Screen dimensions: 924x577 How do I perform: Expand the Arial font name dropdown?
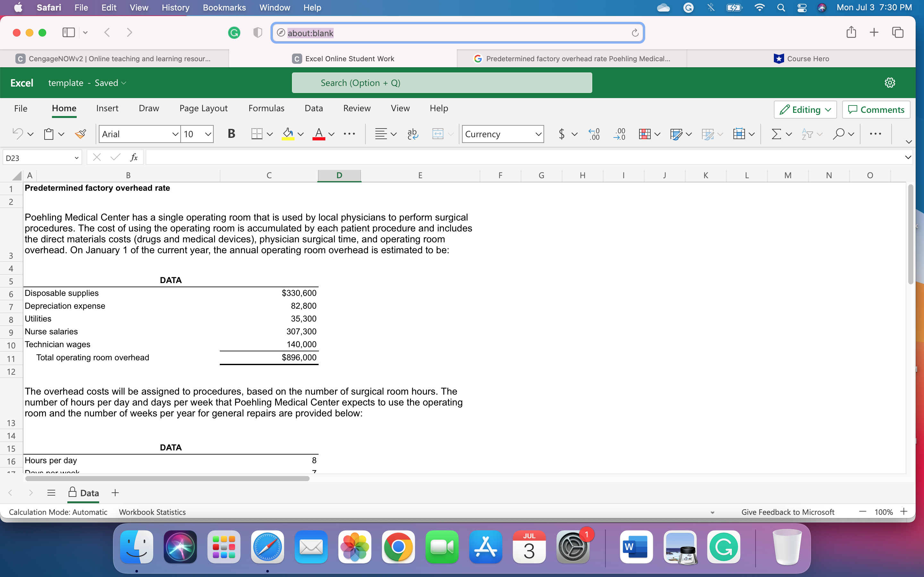[175, 134]
